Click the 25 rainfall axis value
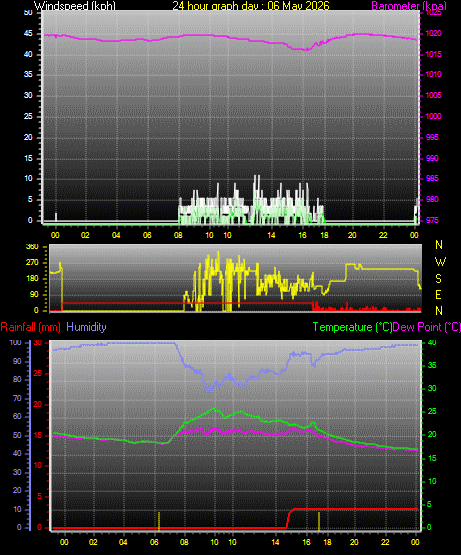 37,373
